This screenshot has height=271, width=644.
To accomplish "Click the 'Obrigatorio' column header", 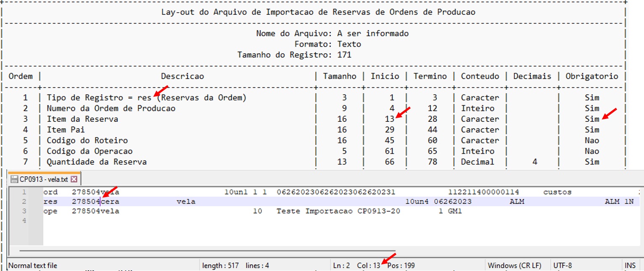I will (x=592, y=76).
